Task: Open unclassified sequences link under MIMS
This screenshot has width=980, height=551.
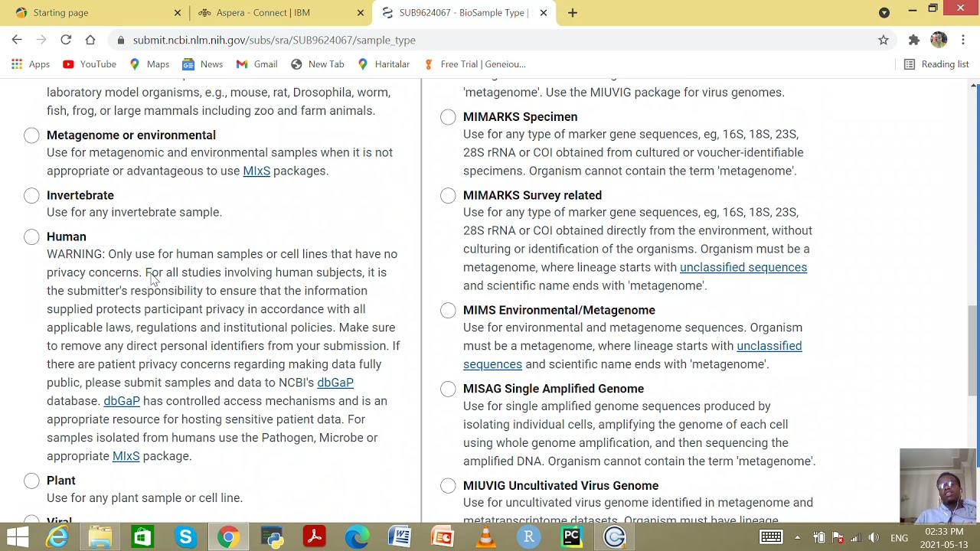Action: [x=632, y=355]
